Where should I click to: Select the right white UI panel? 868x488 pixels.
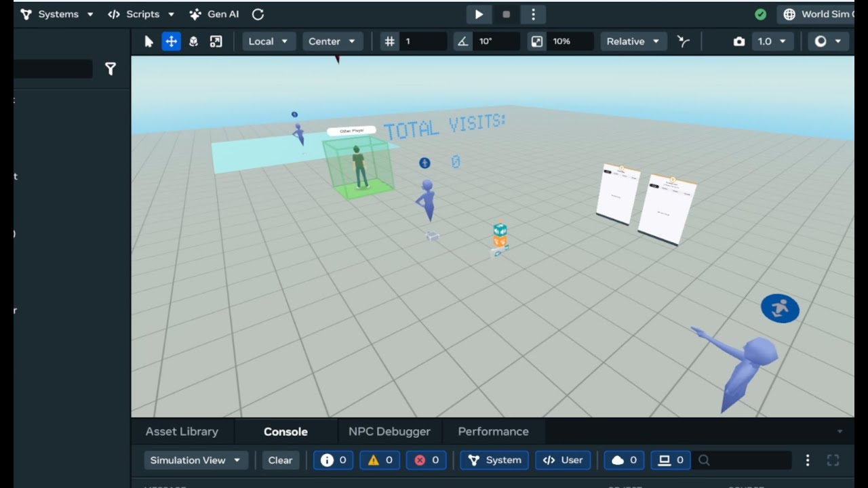667,209
